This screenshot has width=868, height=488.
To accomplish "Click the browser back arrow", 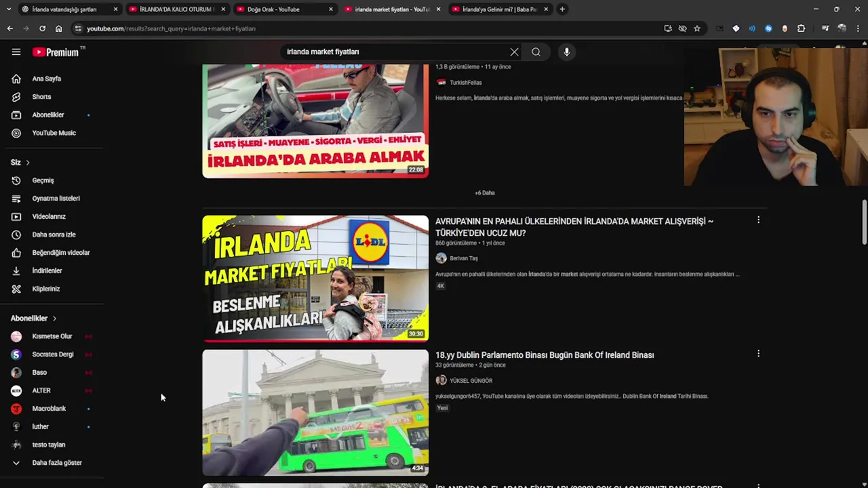I will [9, 28].
